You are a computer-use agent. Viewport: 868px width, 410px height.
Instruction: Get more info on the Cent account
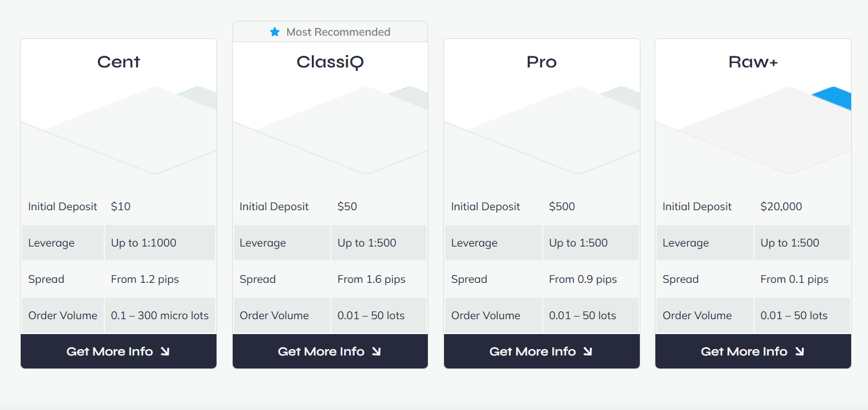click(119, 352)
